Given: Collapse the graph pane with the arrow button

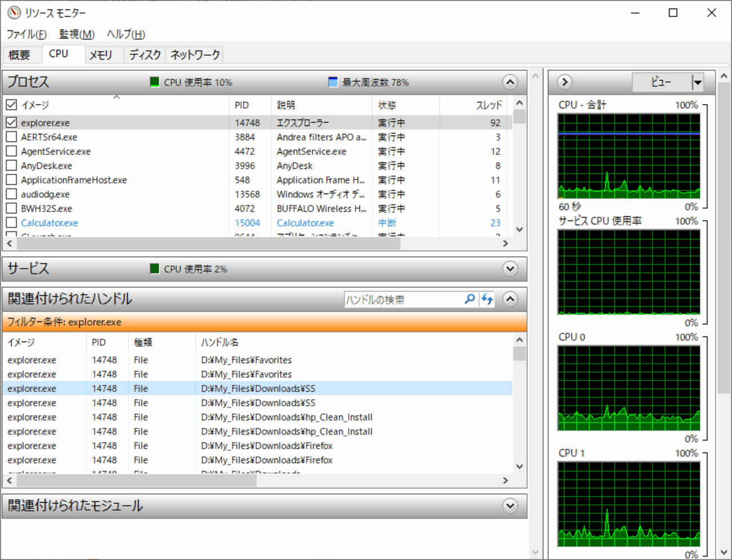Looking at the screenshot, I should tap(565, 82).
